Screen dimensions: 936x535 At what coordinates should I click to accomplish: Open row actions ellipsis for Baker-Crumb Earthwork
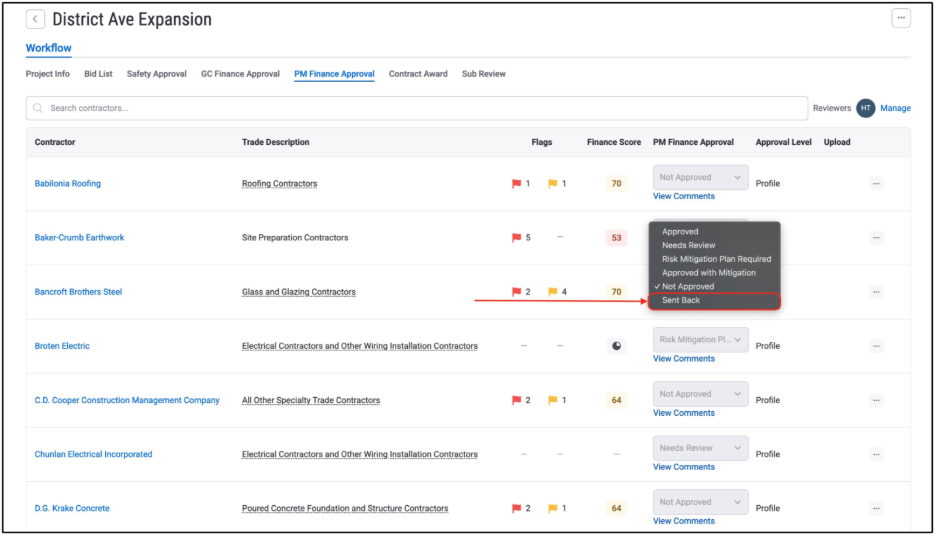click(876, 238)
